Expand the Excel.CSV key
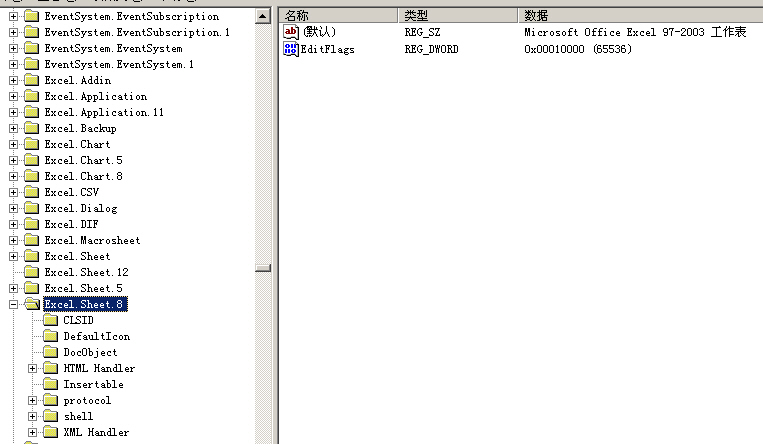763x444 pixels. (14, 192)
